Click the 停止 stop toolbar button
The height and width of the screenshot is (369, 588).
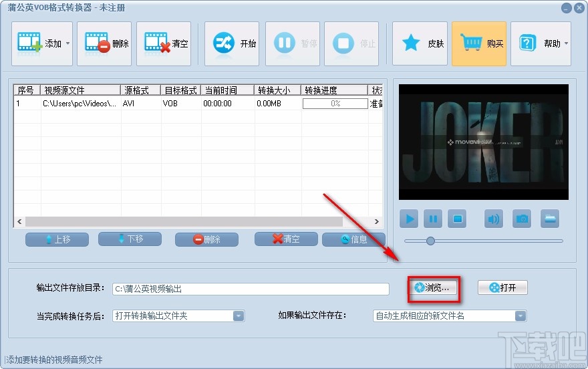[x=351, y=43]
